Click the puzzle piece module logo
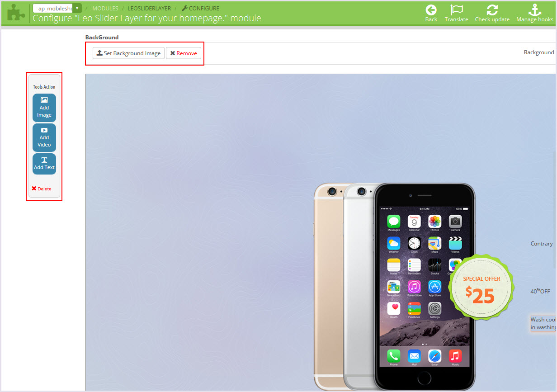557x392 pixels. (16, 13)
